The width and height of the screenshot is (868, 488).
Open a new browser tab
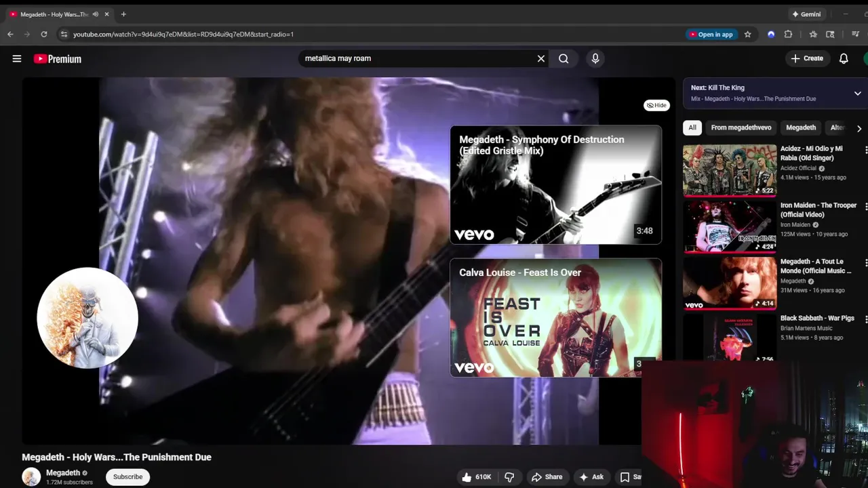click(123, 14)
